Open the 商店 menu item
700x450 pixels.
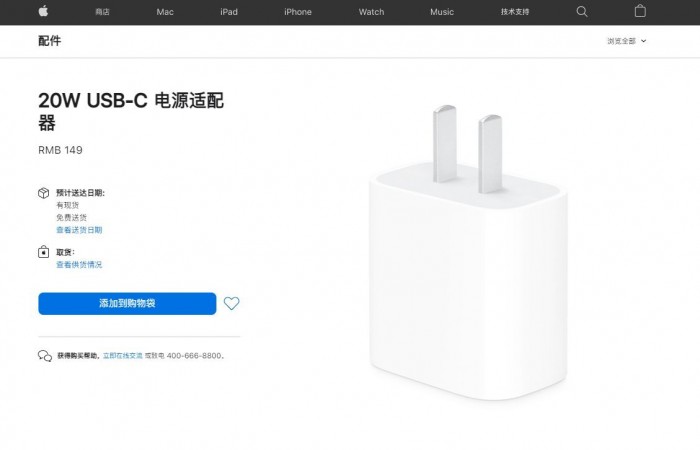point(102,12)
